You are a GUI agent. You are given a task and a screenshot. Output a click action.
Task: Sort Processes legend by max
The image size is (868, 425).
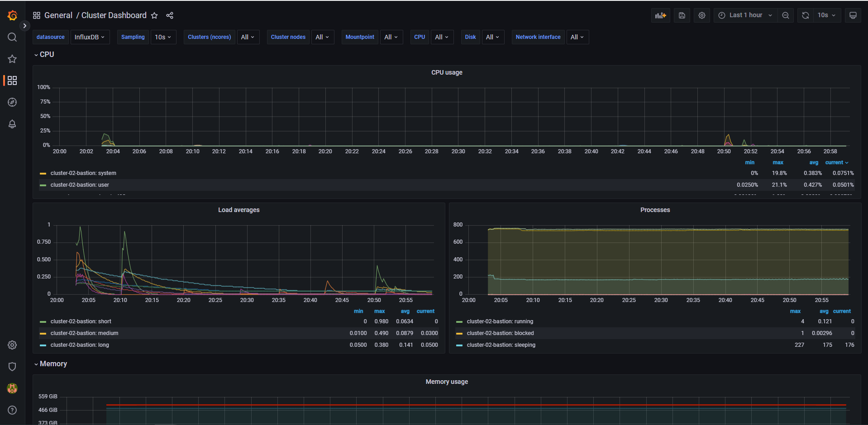(x=795, y=311)
